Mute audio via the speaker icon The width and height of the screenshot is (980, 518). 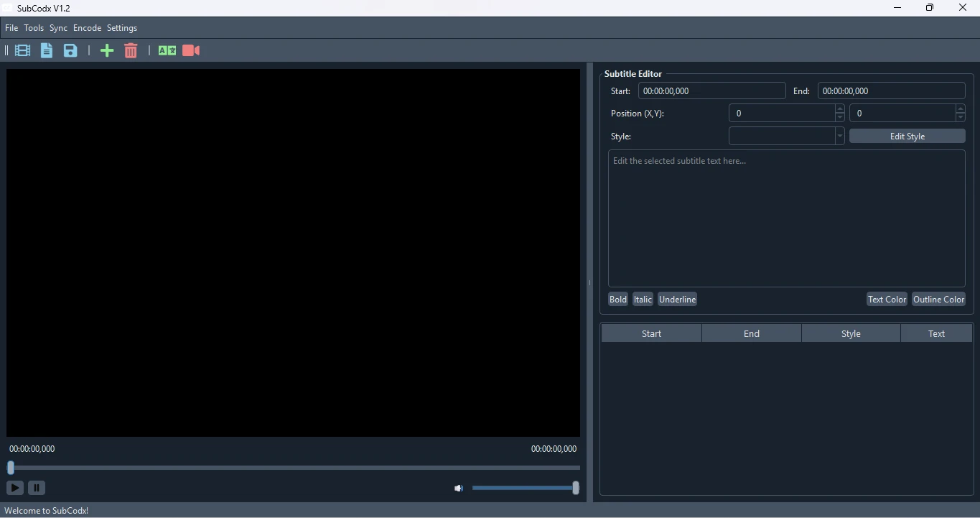tap(459, 489)
